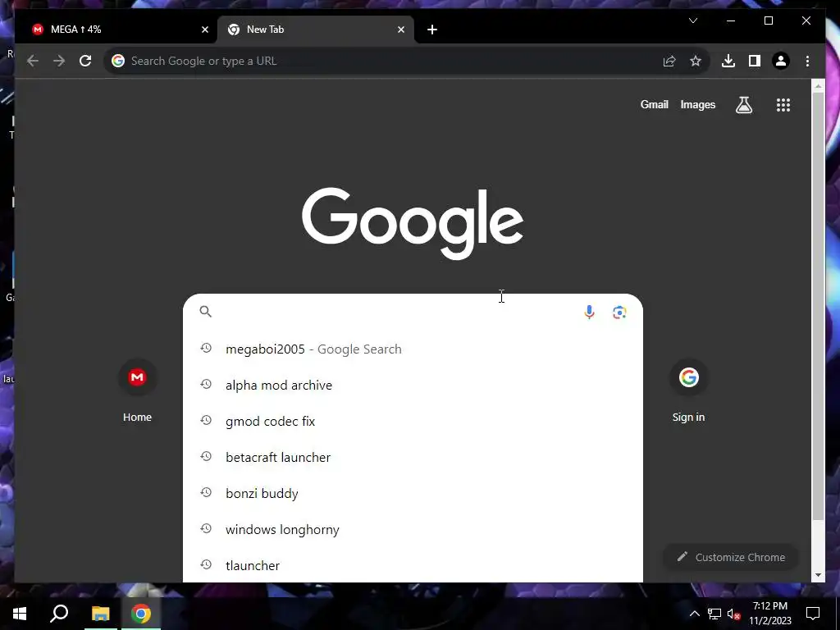Open the clock showing 7:12 PM
Image resolution: width=840 pixels, height=630 pixels.
pos(769,614)
